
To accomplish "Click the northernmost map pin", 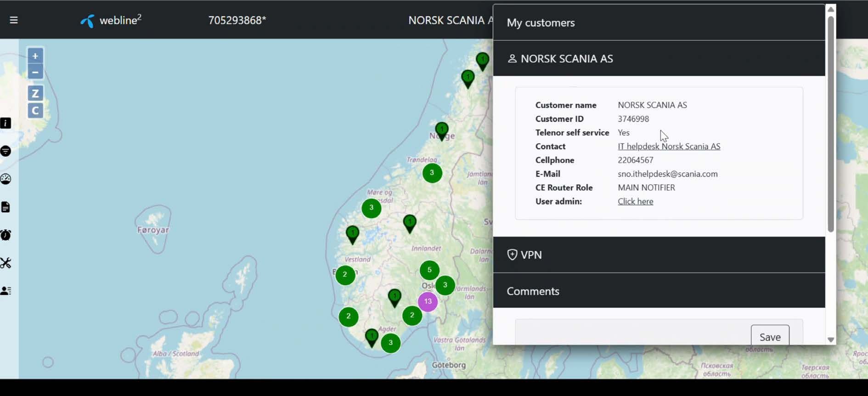I will coord(482,61).
